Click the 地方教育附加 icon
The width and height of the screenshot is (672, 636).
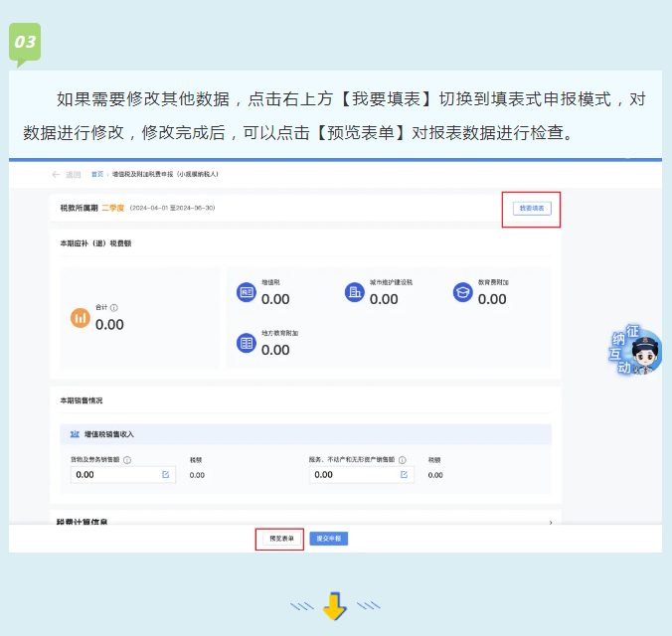[247, 343]
